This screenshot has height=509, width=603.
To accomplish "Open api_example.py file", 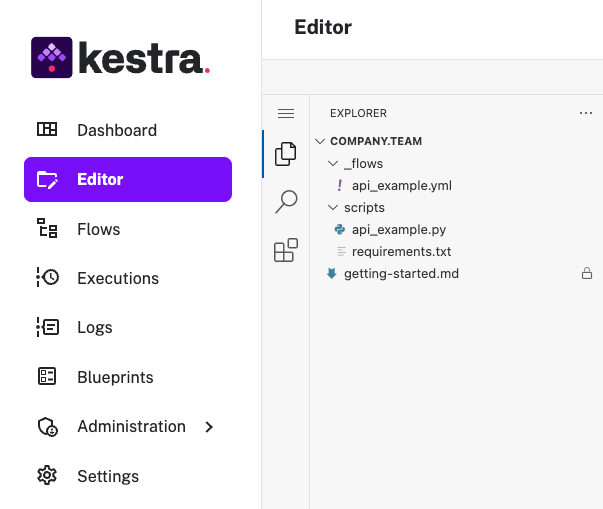I will click(398, 230).
